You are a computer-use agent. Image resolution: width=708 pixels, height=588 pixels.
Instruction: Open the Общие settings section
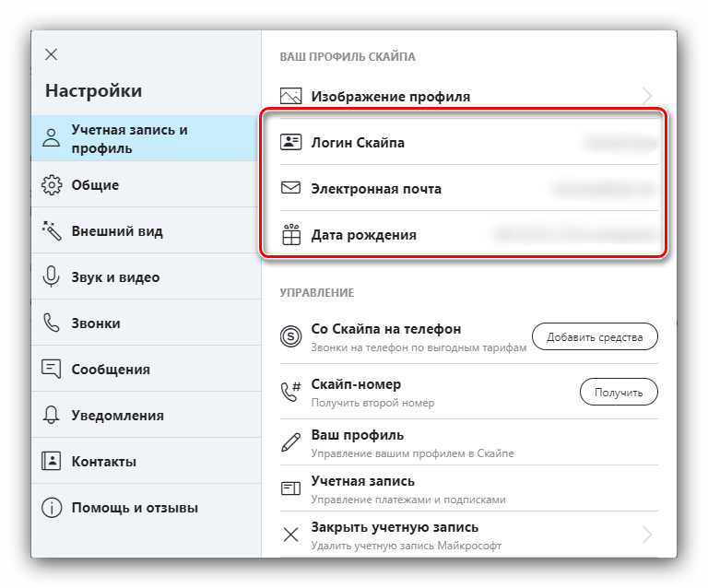point(95,185)
